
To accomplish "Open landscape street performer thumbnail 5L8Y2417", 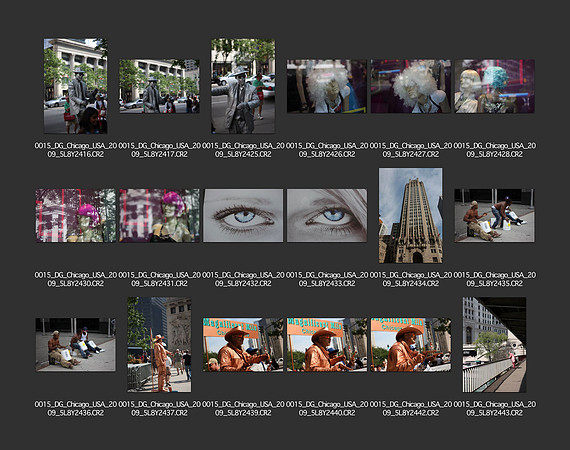I will tap(160, 86).
